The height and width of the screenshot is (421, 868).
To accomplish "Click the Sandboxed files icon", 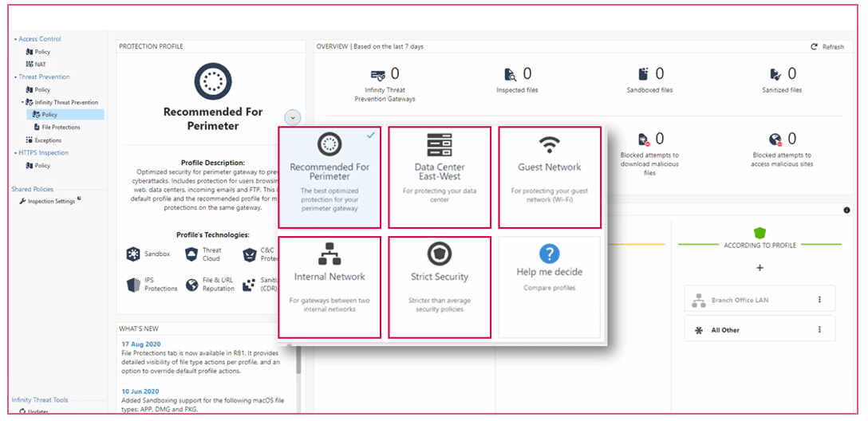I will [643, 74].
